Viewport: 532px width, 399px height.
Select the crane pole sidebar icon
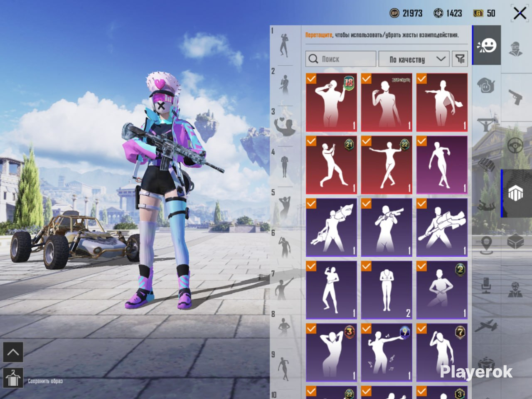pyautogui.click(x=487, y=125)
